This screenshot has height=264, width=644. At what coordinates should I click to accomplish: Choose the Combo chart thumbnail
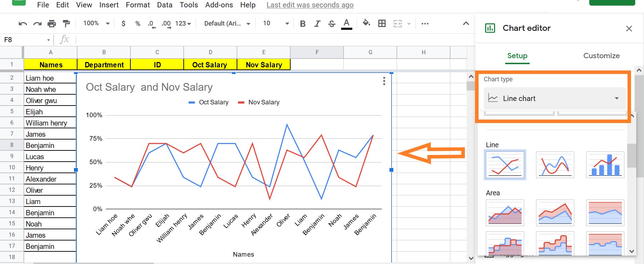point(605,165)
